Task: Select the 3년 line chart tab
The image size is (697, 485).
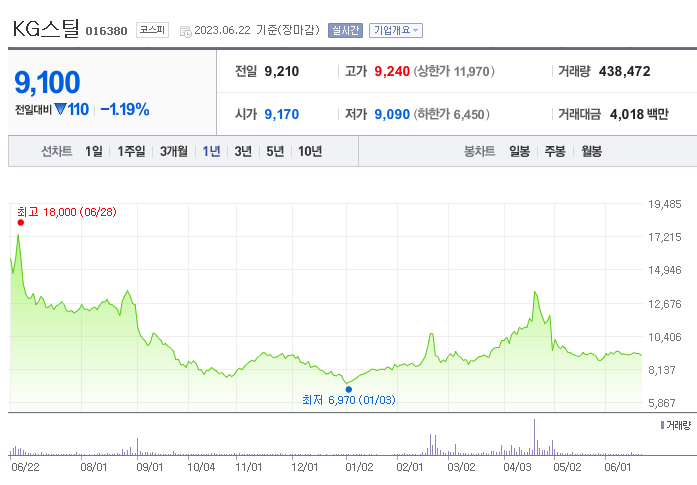Action: (x=243, y=151)
